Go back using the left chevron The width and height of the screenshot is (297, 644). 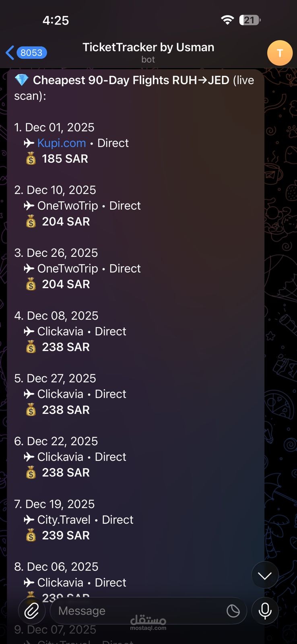coord(10,53)
